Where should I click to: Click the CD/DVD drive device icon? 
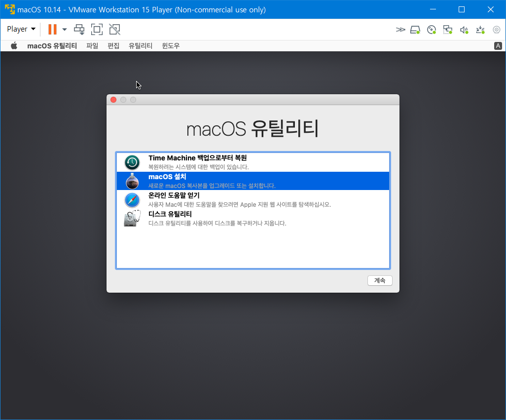click(432, 30)
